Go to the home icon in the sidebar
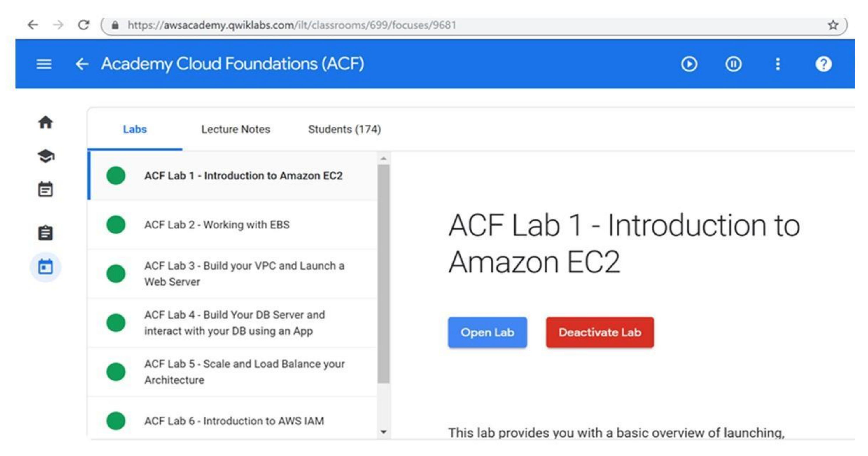Viewport: 868px width, 456px height. [45, 122]
